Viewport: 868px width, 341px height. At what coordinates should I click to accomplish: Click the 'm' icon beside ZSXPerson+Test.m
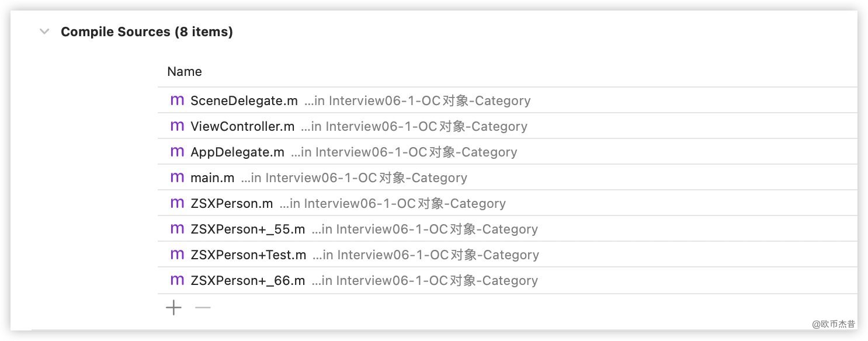point(177,255)
